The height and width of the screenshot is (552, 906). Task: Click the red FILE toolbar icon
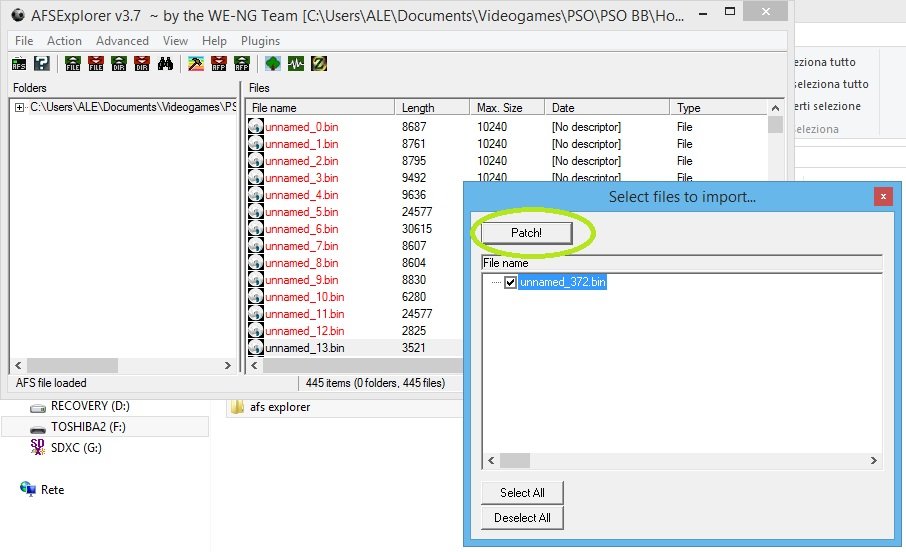tap(96, 64)
